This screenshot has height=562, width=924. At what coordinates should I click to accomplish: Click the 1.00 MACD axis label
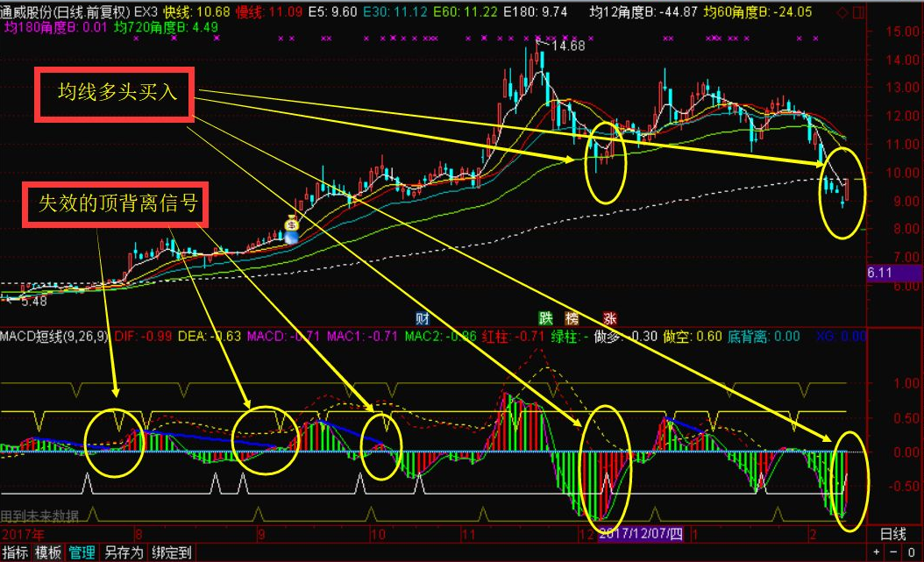[906, 383]
